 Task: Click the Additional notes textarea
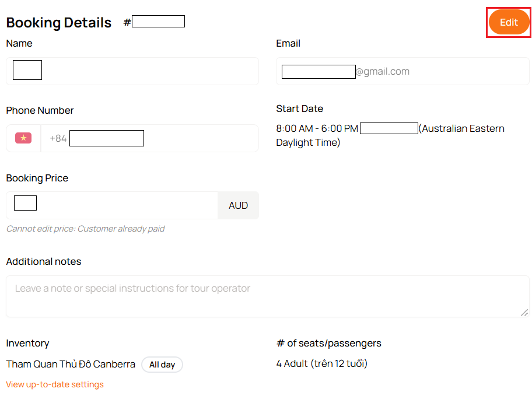[267, 296]
